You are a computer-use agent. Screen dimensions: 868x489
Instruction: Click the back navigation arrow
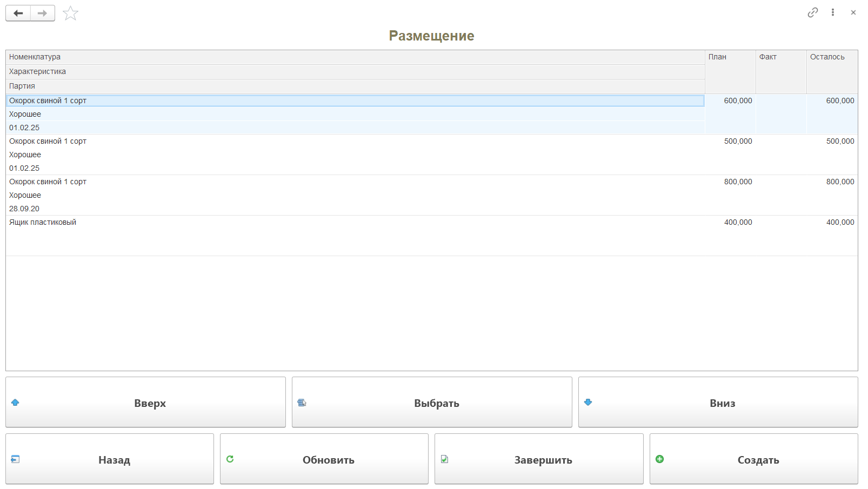pos(18,14)
